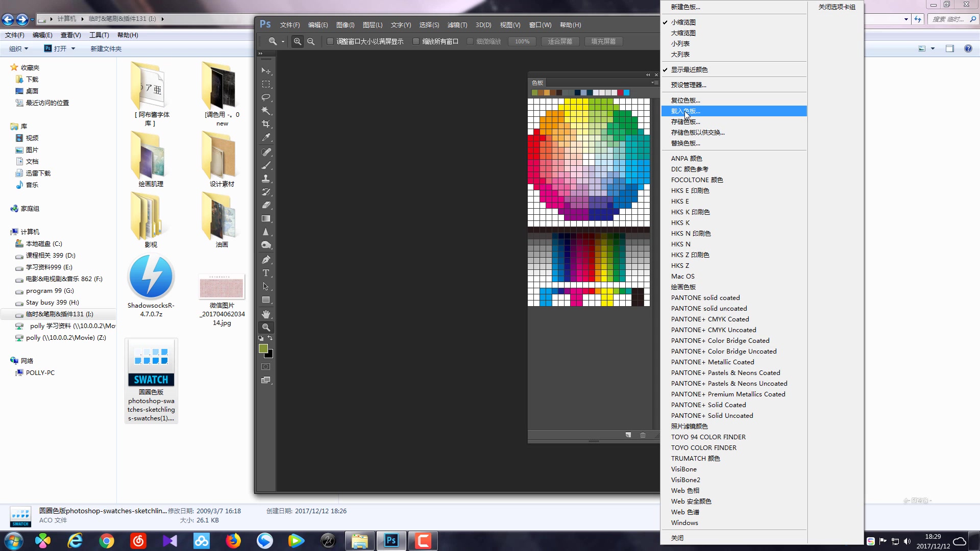Click New Folder button in Explorer
Image resolution: width=980 pixels, height=551 pixels.
pos(106,48)
